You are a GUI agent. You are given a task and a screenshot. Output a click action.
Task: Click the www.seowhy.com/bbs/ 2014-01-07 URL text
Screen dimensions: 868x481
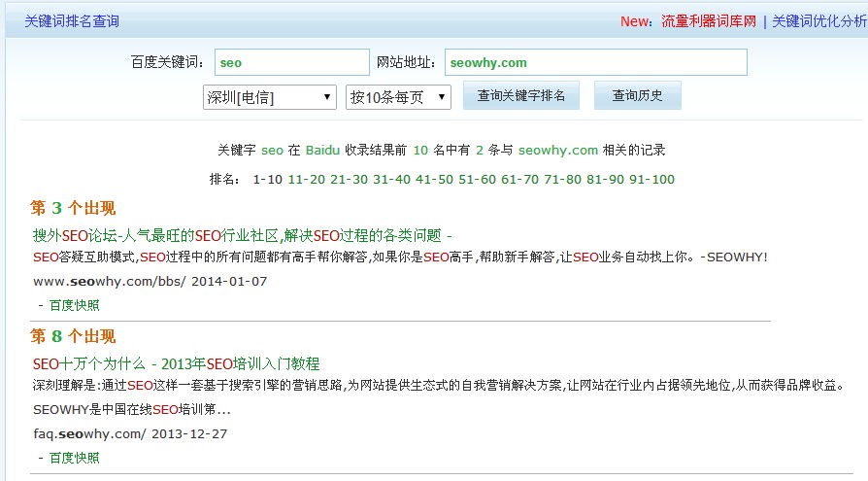(x=150, y=282)
